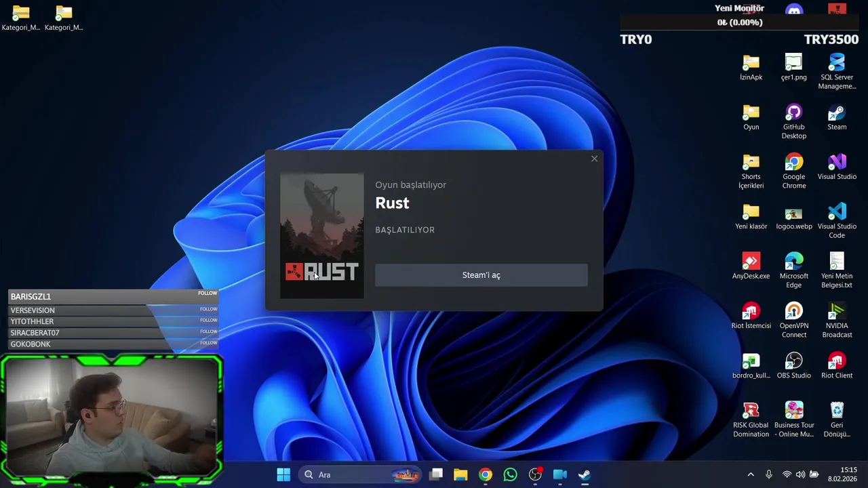Select the SQL Server Management desktop icon
The height and width of the screenshot is (488, 868).
coord(837,71)
